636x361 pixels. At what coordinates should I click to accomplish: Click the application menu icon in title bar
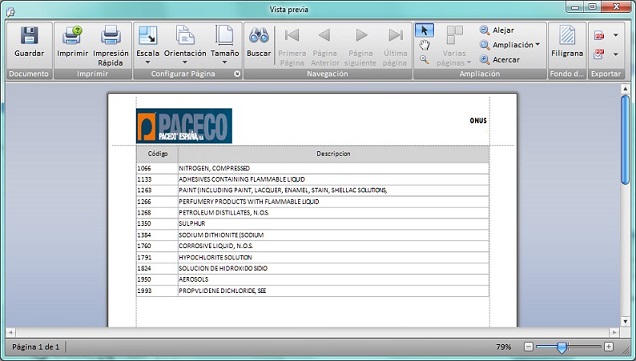pos(11,12)
